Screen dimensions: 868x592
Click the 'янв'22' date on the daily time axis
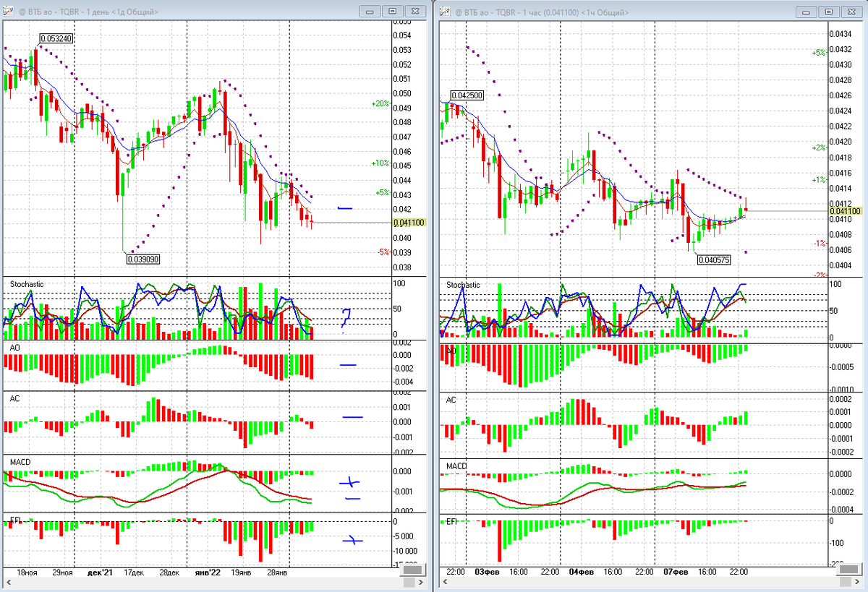click(208, 572)
